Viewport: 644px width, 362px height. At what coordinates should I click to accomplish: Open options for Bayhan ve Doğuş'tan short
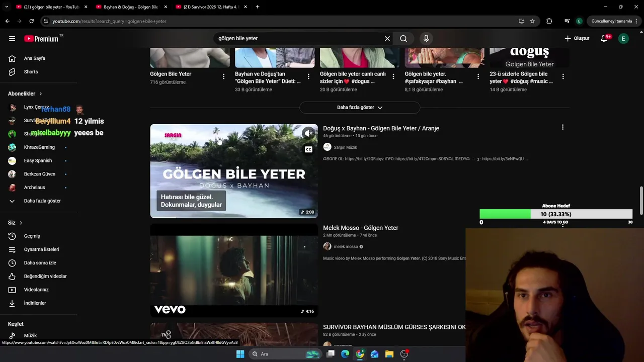coord(308,76)
